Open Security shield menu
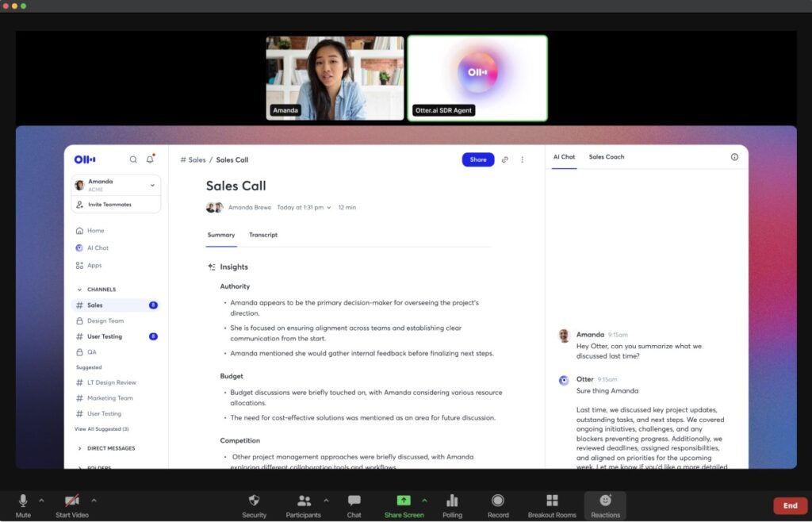The image size is (812, 522). (254, 505)
